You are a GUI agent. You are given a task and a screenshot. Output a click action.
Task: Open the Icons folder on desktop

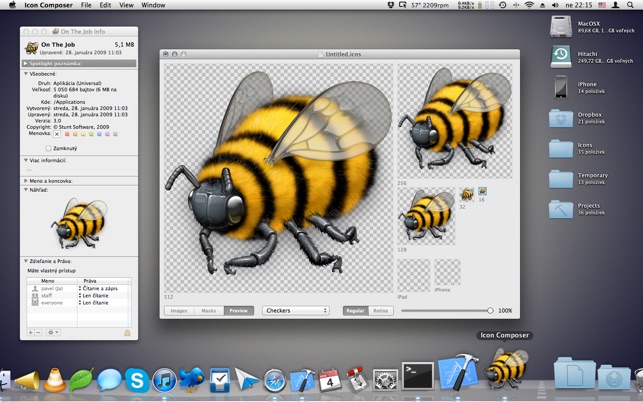561,148
